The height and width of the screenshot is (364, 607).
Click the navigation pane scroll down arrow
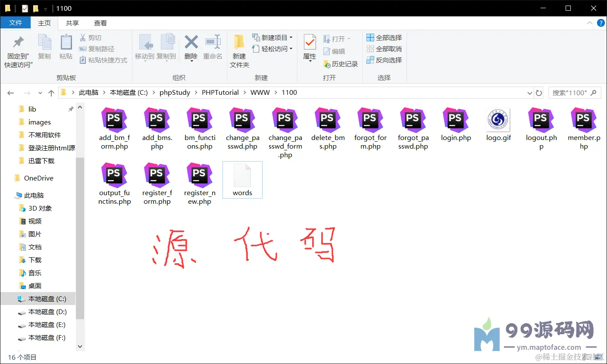[80, 346]
